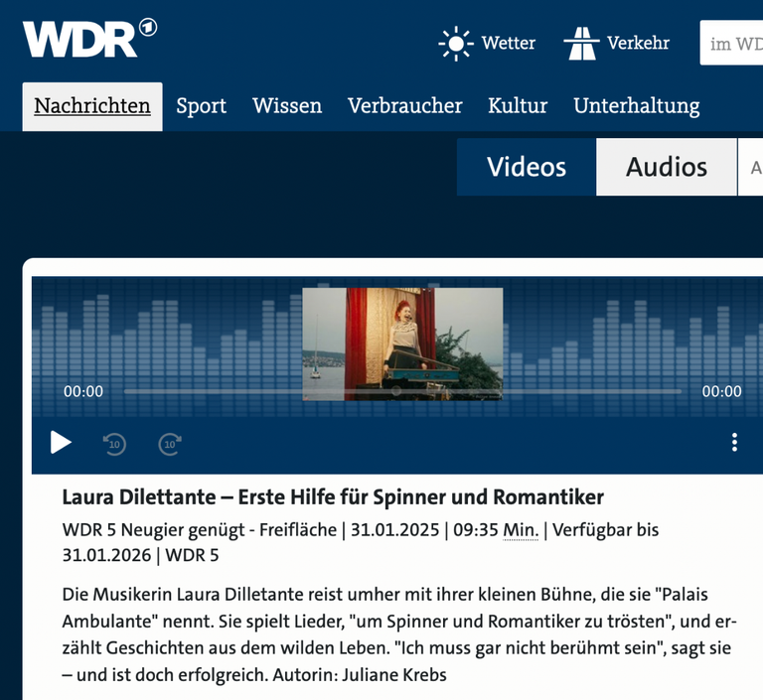763x700 pixels.
Task: Open the Wetter link
Action: click(509, 43)
